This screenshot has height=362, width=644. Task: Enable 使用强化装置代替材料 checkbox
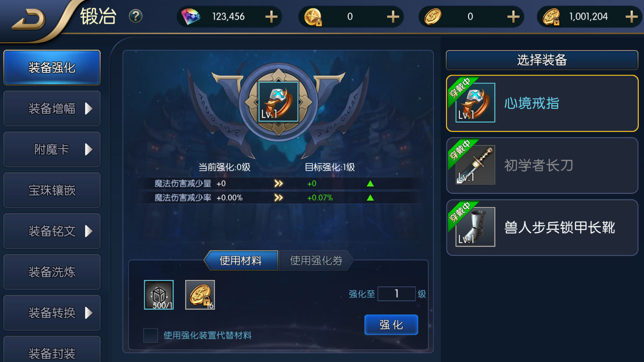(x=151, y=335)
